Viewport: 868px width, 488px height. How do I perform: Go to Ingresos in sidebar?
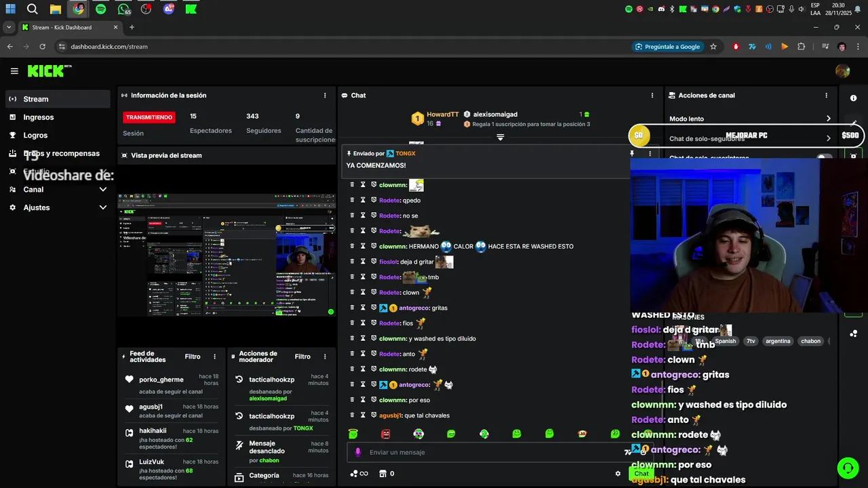coord(58,117)
